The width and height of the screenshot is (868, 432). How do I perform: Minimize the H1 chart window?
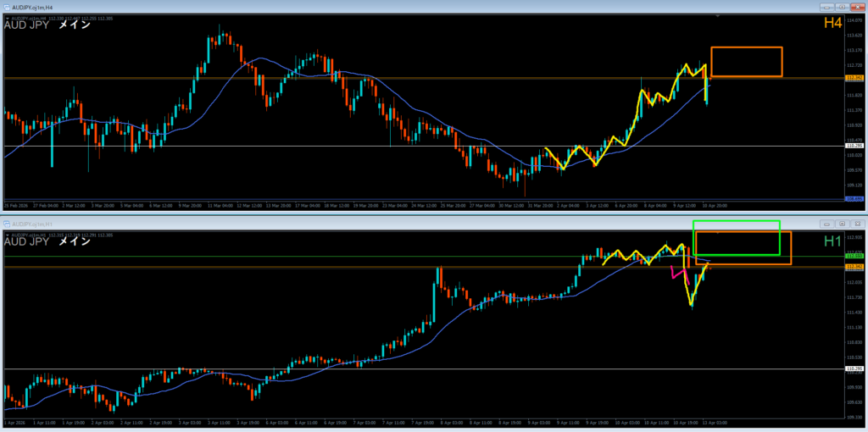click(826, 224)
